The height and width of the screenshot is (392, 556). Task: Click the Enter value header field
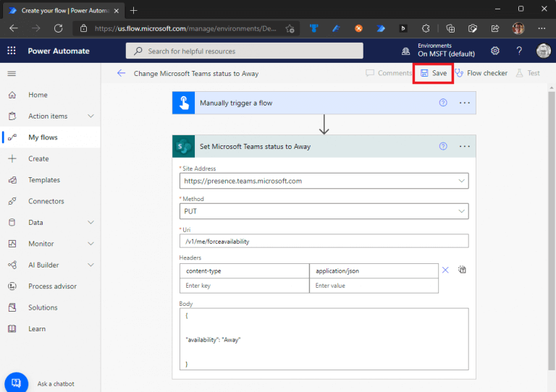point(374,286)
